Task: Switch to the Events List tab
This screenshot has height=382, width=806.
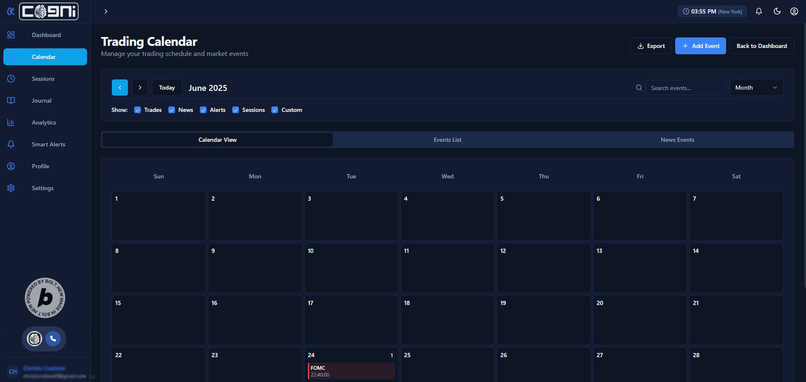Action: pyautogui.click(x=447, y=140)
